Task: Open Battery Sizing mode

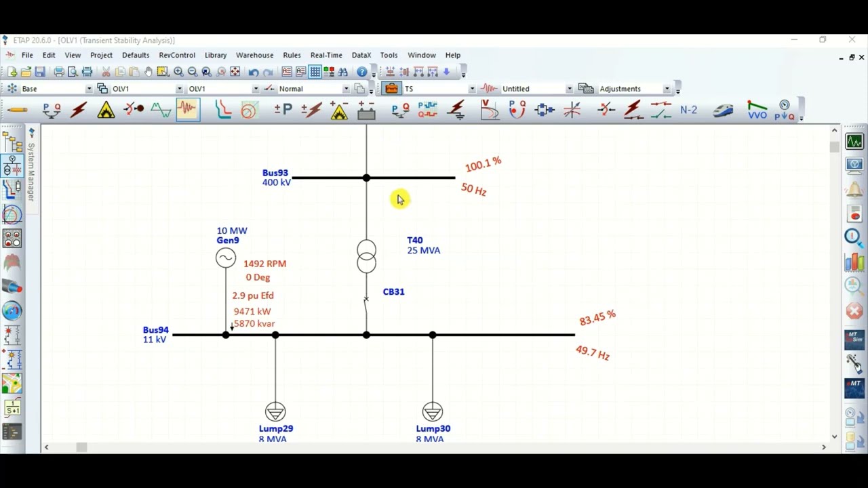Action: tap(366, 110)
